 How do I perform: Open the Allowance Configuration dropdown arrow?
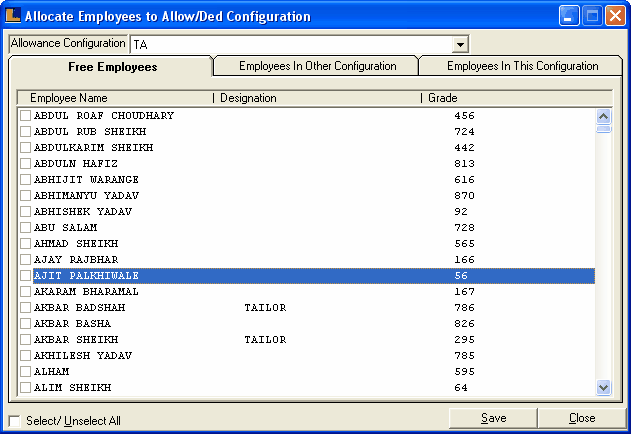[460, 44]
